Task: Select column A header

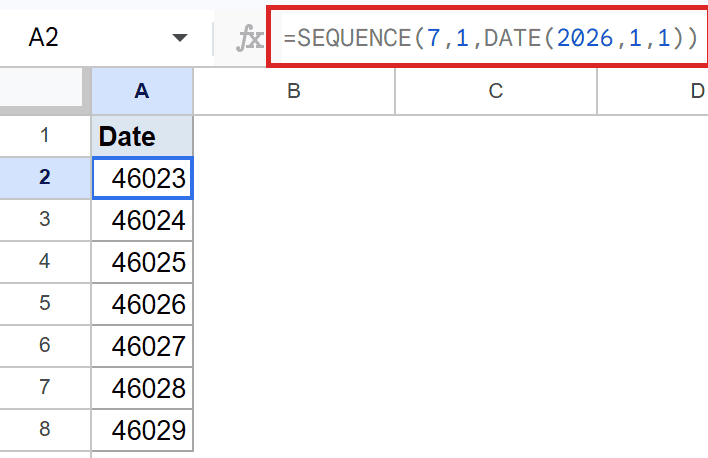Action: tap(142, 91)
